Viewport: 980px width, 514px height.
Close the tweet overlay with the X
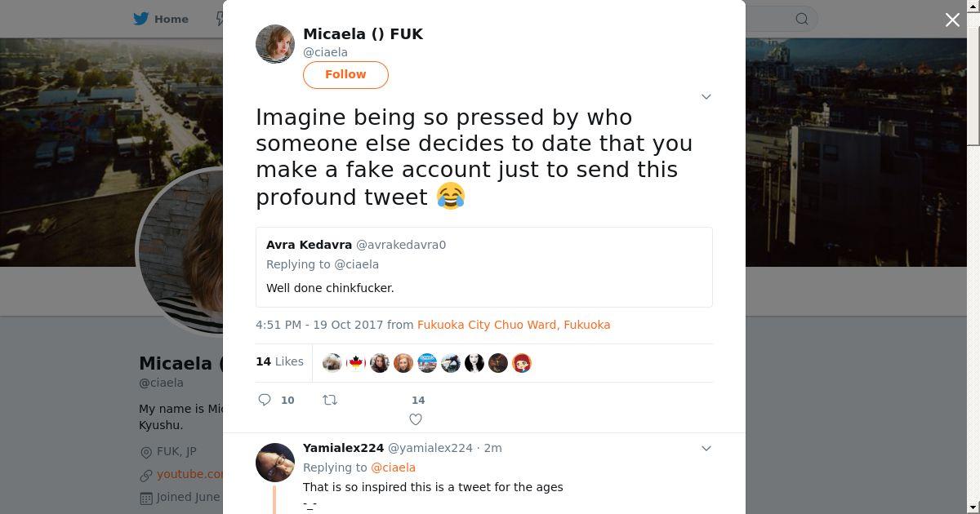(x=952, y=20)
